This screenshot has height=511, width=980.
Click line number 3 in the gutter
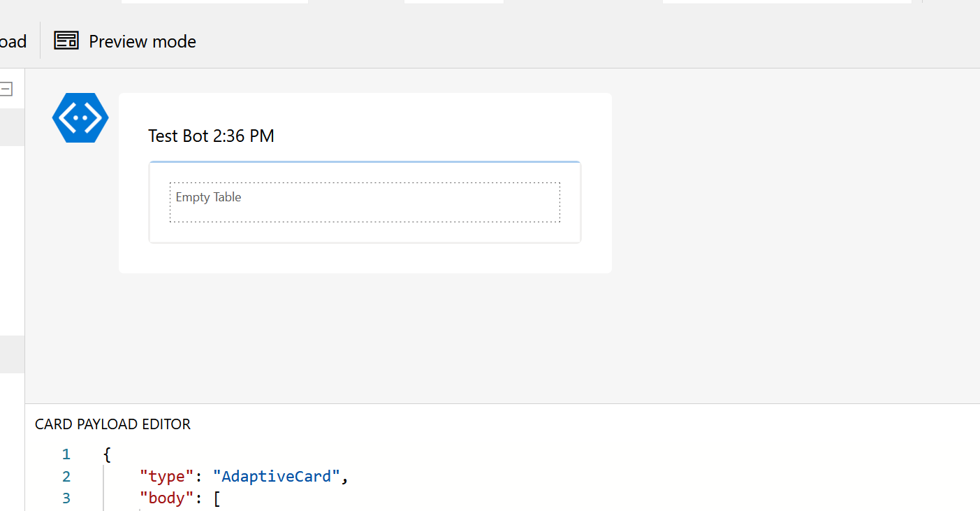66,498
